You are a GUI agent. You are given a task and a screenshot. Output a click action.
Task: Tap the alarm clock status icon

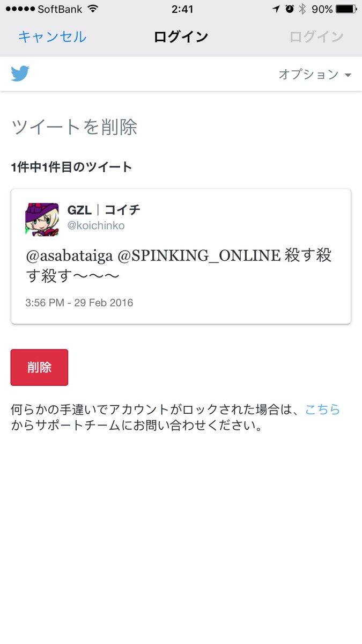(290, 9)
